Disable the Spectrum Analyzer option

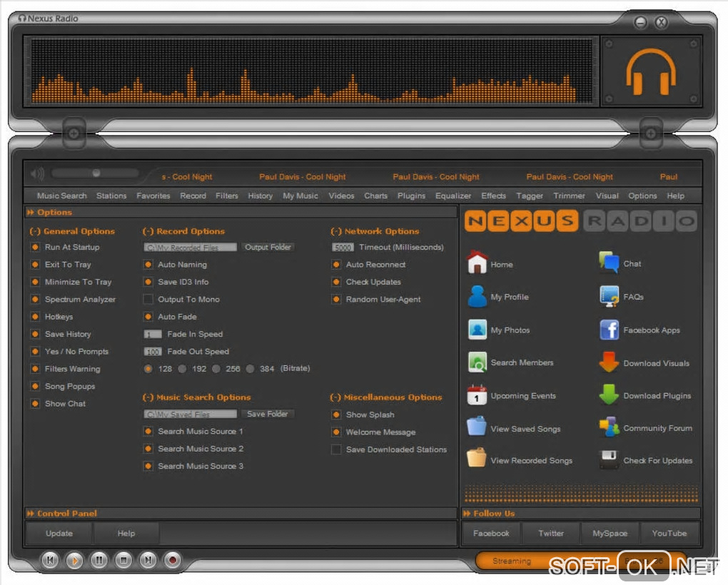coord(35,299)
